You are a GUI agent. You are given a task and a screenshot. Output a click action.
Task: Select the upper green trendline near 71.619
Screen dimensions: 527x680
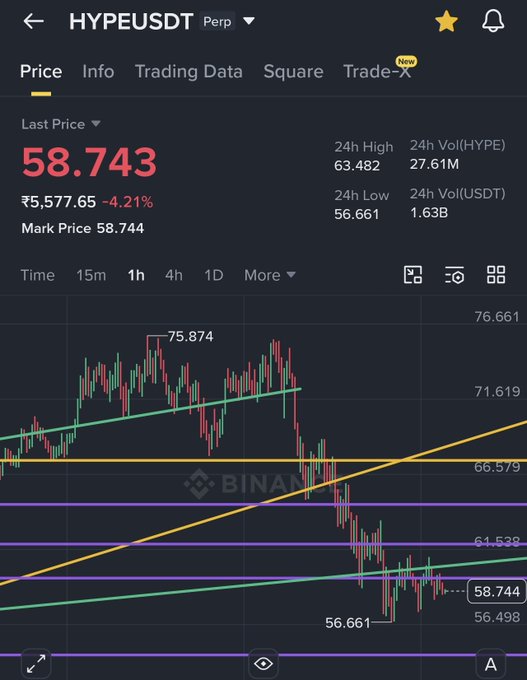click(x=151, y=413)
